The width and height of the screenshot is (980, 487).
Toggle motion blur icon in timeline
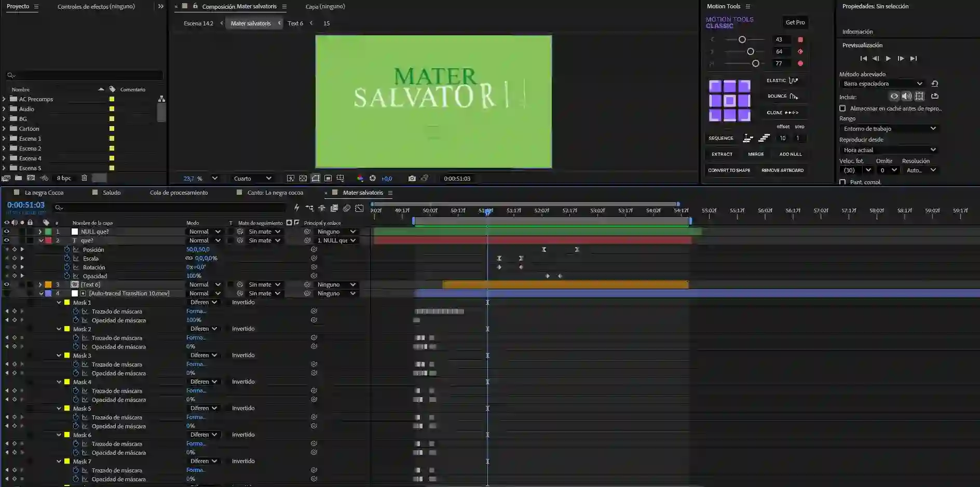(x=347, y=208)
